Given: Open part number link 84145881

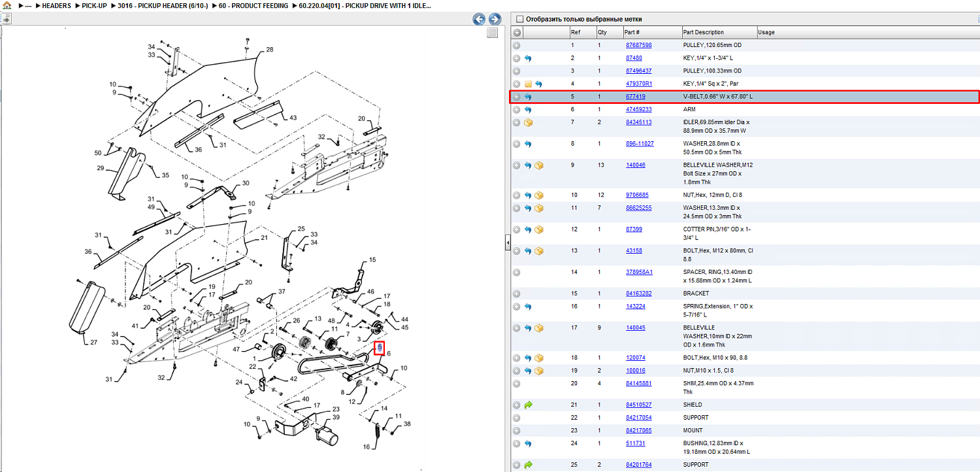Looking at the screenshot, I should point(638,384).
